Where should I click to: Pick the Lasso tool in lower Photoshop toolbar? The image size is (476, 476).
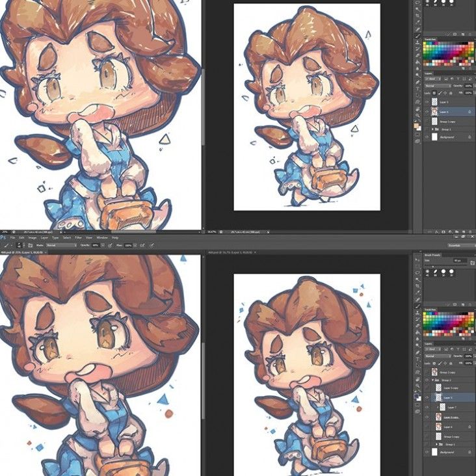(417, 272)
